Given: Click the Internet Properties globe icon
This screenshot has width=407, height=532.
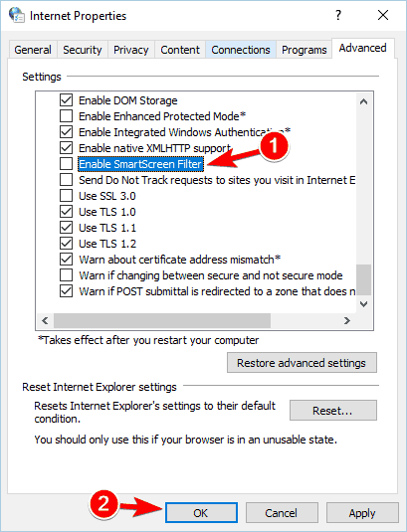Looking at the screenshot, I should (x=16, y=15).
